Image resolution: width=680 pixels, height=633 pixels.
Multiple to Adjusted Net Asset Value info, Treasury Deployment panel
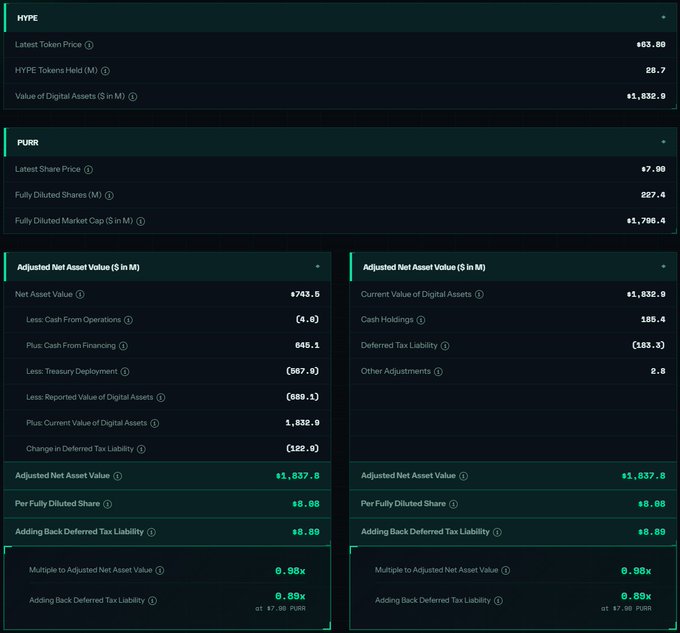(x=160, y=571)
